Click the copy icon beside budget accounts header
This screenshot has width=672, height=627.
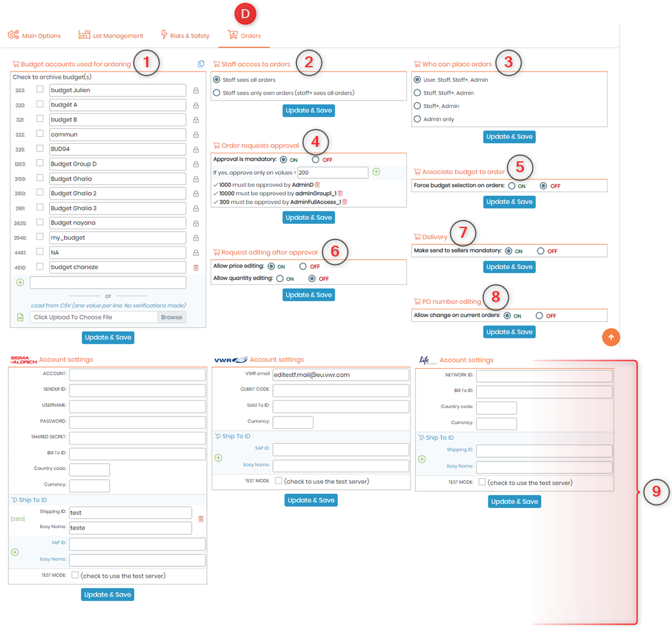click(201, 64)
